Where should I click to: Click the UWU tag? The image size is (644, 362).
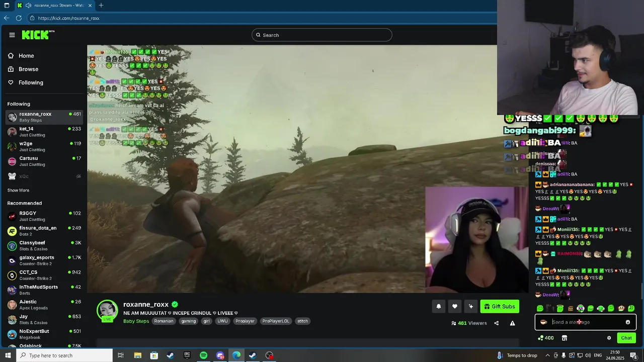pos(222,321)
